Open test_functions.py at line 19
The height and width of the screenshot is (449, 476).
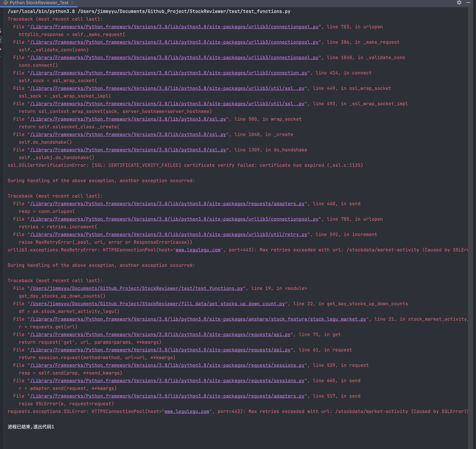pyautogui.click(x=136, y=288)
